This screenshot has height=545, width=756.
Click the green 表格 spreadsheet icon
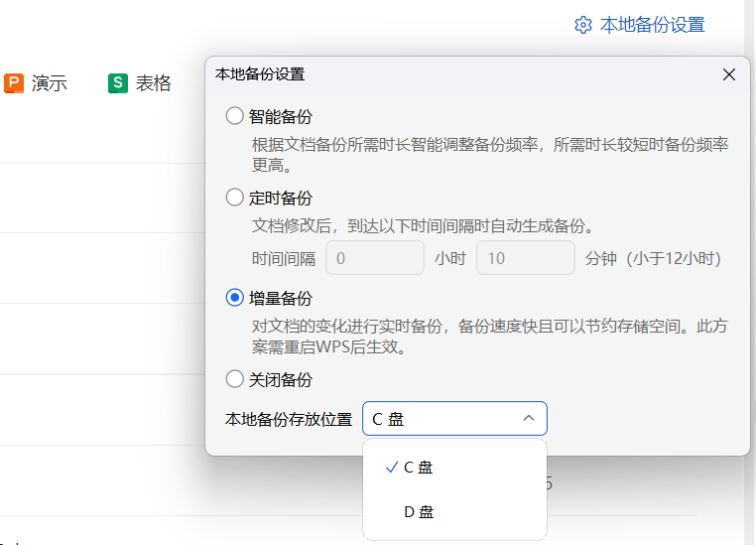click(x=118, y=83)
